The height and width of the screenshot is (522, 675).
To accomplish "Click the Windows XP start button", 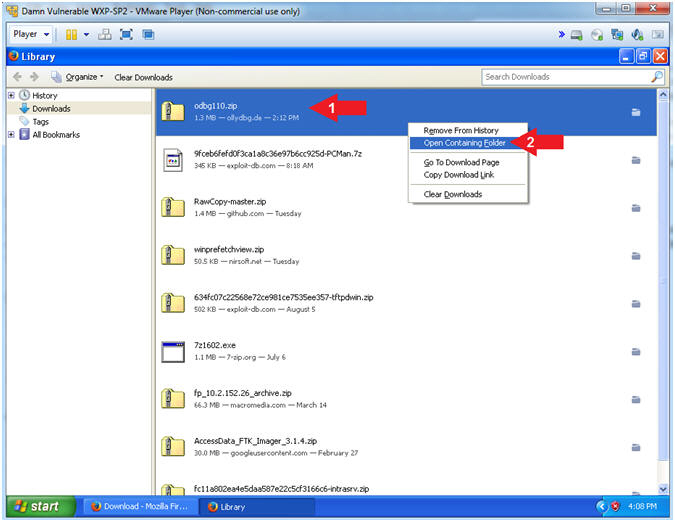I will pyautogui.click(x=41, y=507).
